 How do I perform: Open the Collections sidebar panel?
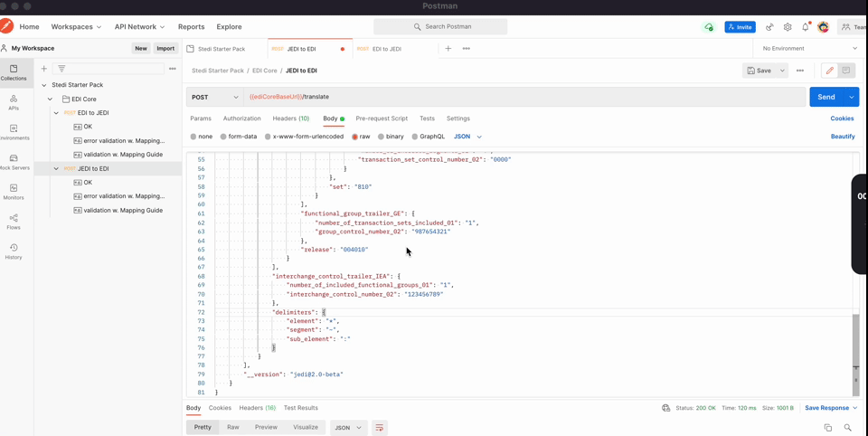[14, 72]
